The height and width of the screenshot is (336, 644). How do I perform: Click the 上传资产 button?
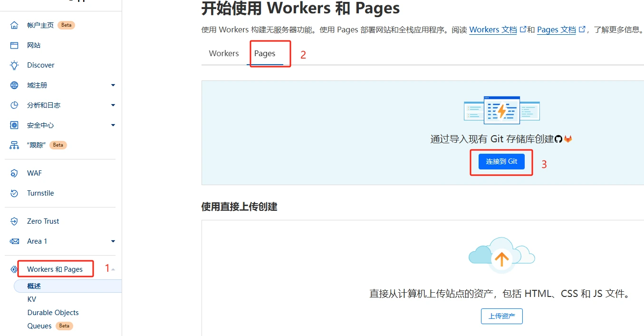point(502,316)
